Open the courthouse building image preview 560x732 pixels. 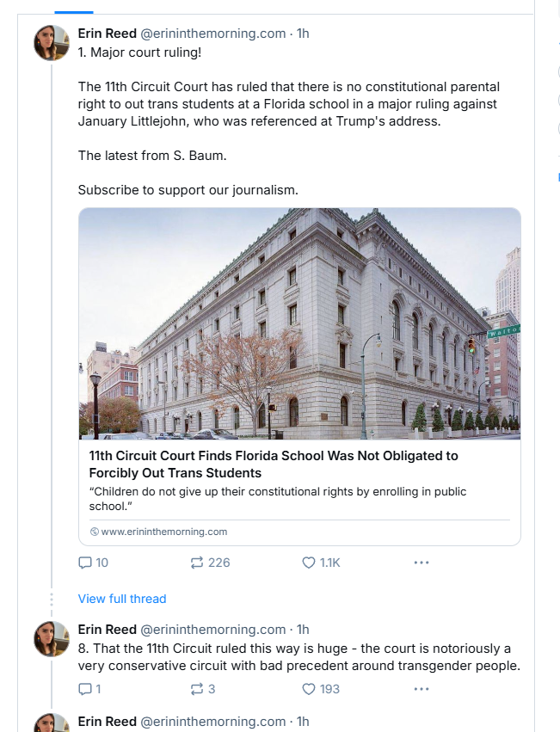tap(299, 323)
